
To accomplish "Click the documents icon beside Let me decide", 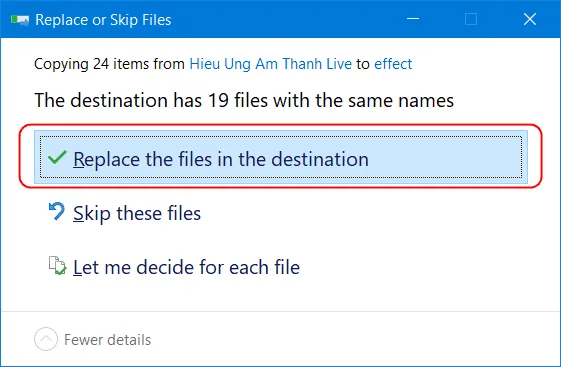I will 57,265.
